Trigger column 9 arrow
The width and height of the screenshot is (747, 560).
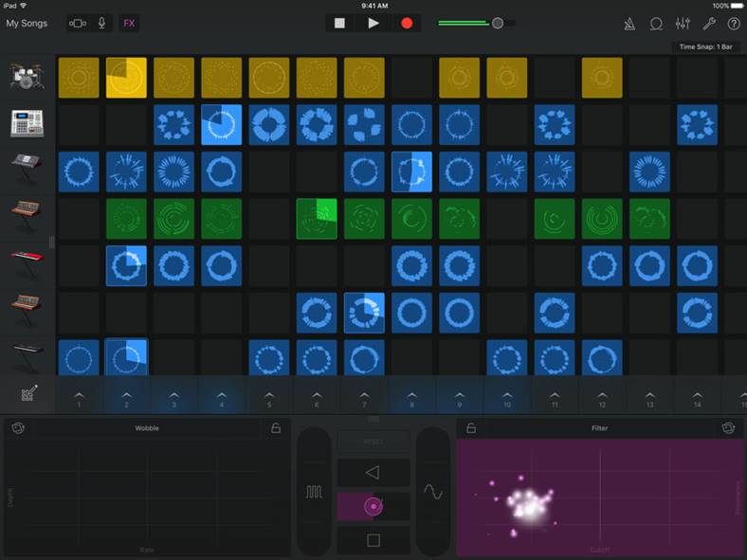point(459,398)
